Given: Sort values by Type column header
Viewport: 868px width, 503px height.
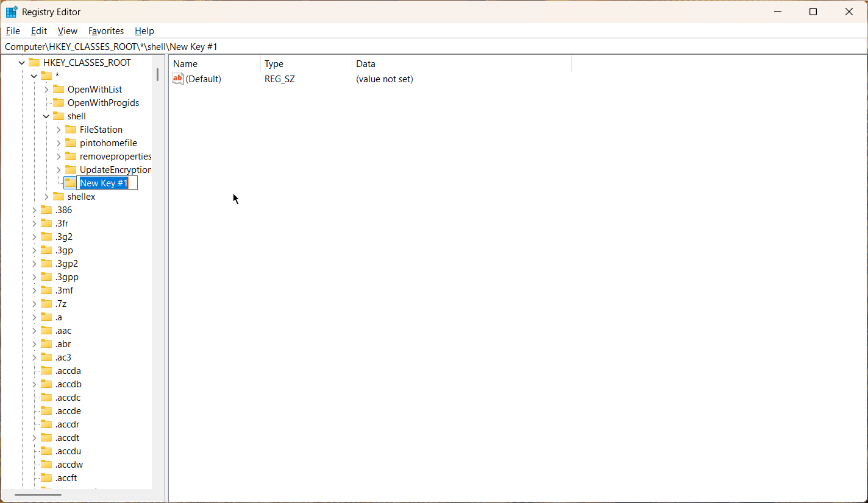Looking at the screenshot, I should pos(306,63).
